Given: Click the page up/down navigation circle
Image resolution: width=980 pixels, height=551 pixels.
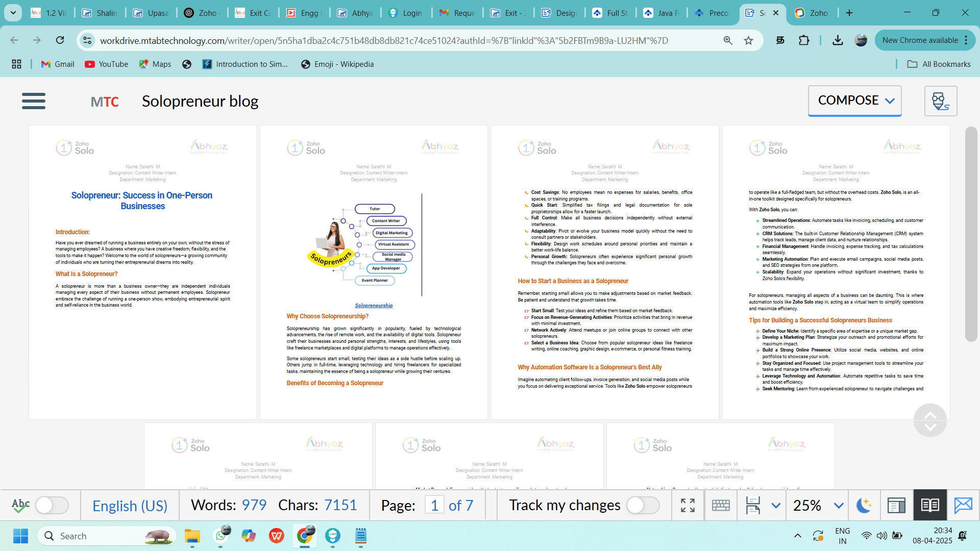Looking at the screenshot, I should click(930, 420).
